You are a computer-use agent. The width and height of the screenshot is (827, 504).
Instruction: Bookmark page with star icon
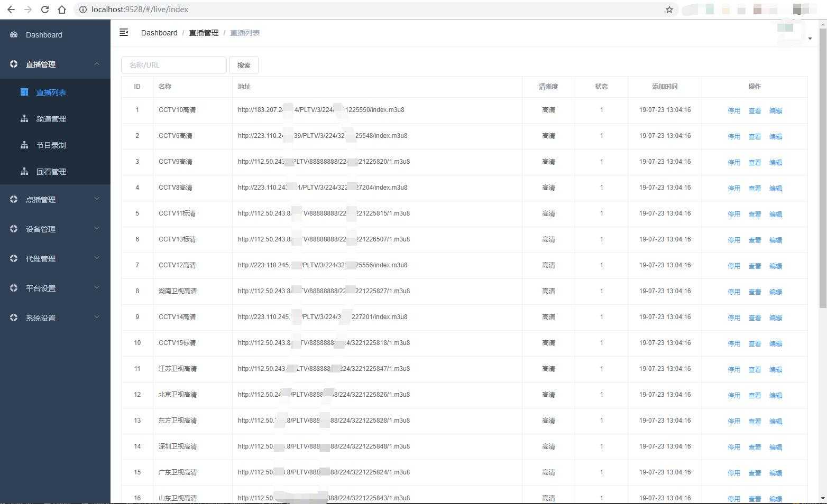click(x=669, y=10)
